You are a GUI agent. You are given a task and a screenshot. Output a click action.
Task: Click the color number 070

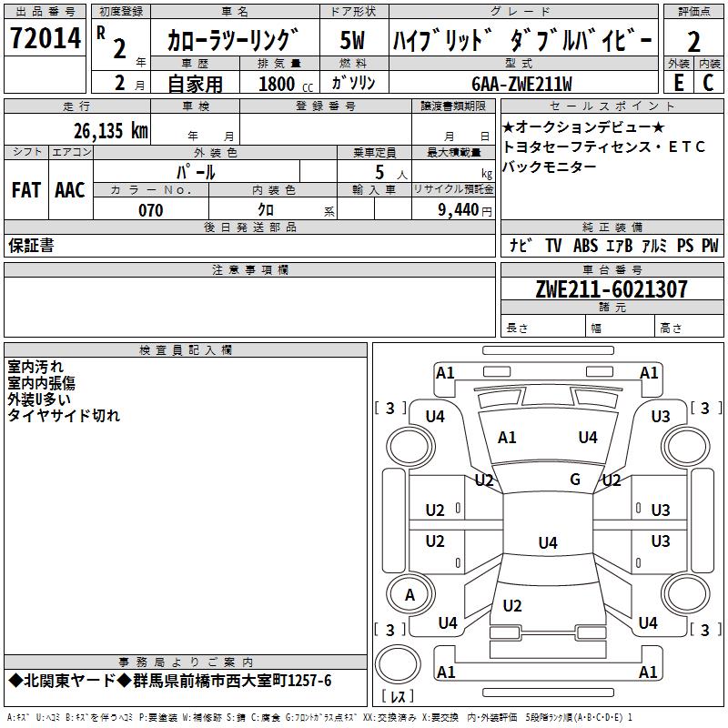coord(151,210)
